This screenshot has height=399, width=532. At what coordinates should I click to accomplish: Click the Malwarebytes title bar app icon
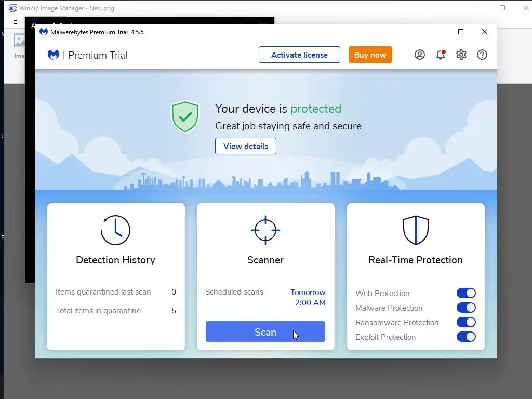click(x=44, y=32)
